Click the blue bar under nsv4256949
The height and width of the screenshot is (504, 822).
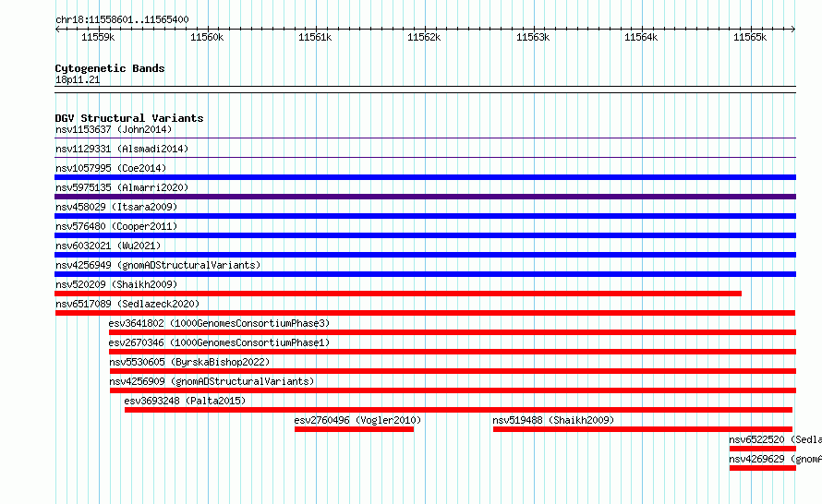(x=425, y=274)
